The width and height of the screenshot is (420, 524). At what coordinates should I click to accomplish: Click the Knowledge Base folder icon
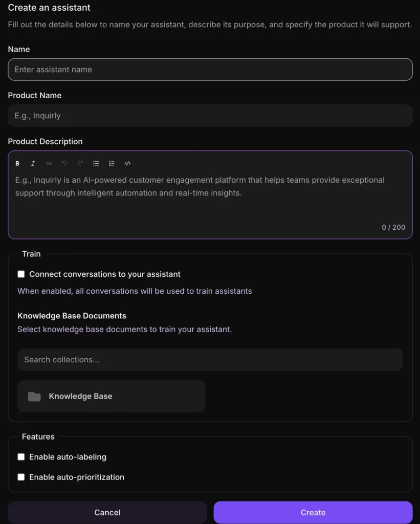coord(34,397)
